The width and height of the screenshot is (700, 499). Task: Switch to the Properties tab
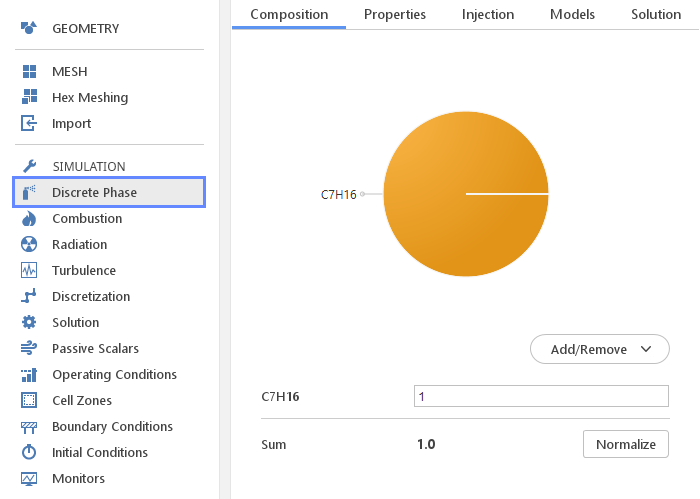(395, 14)
